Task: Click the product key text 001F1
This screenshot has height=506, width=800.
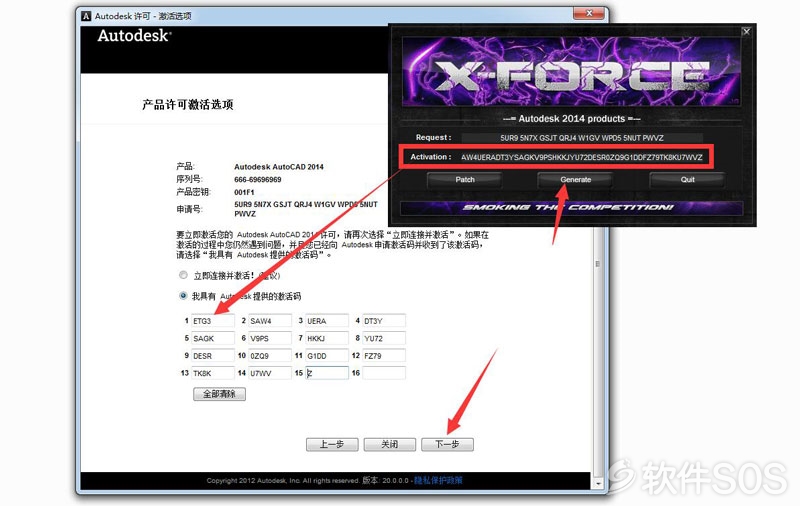Action: (244, 192)
